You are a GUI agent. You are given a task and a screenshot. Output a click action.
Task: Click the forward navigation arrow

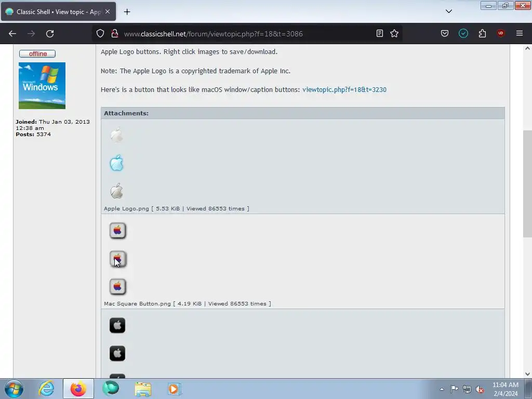pyautogui.click(x=31, y=34)
